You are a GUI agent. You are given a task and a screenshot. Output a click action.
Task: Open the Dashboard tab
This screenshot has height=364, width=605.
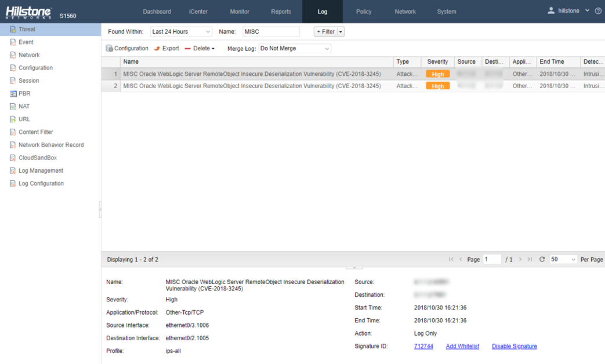[157, 12]
